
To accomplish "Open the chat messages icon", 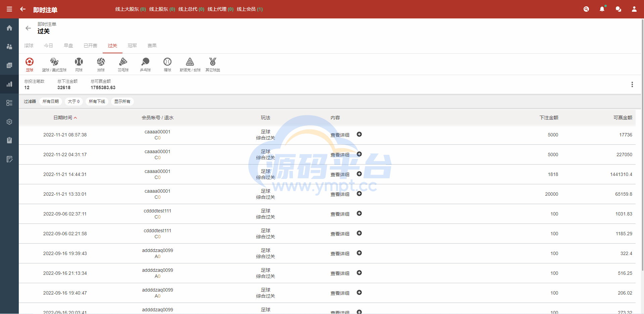I will coord(618,9).
